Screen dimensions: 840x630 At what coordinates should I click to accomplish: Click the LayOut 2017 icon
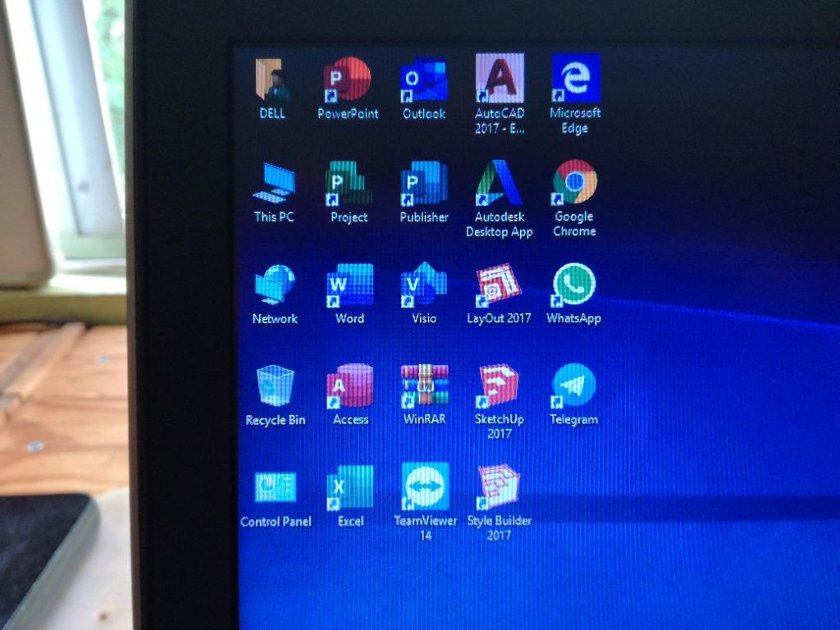coord(499,285)
